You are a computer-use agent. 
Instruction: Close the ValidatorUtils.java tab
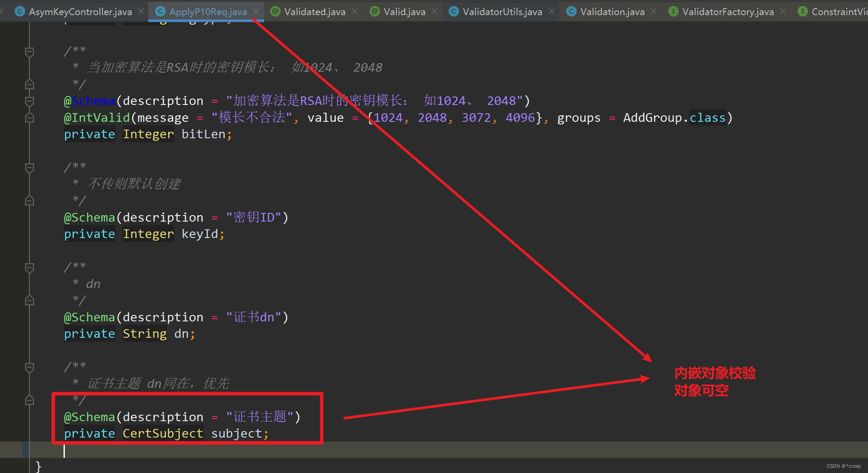[552, 12]
